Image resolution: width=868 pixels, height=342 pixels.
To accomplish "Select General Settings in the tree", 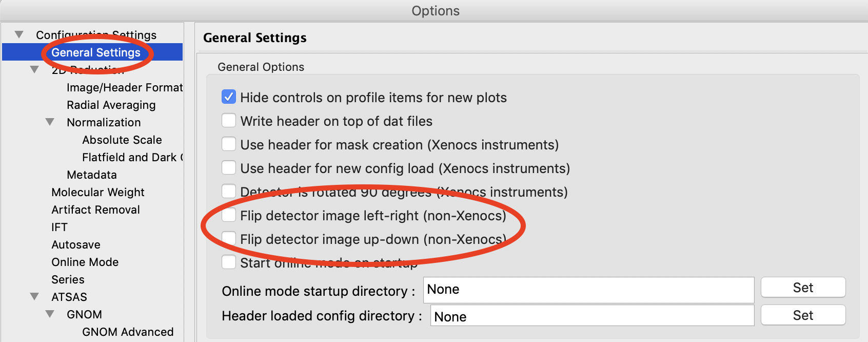I will pyautogui.click(x=96, y=52).
